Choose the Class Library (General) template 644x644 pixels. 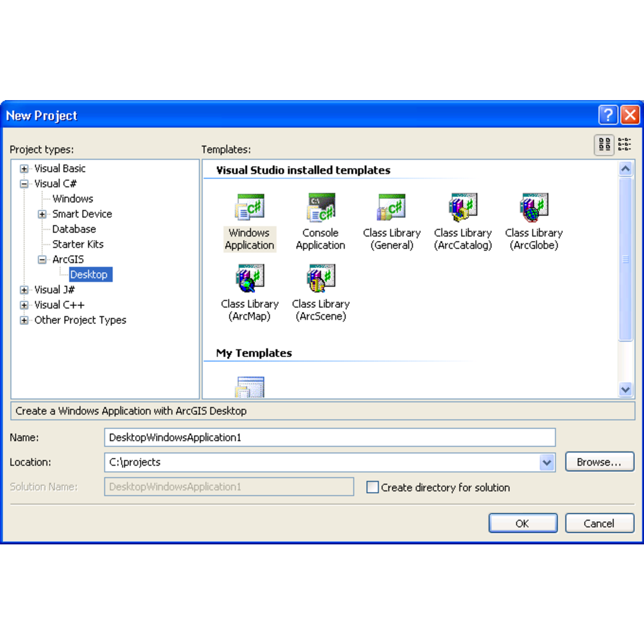tap(391, 207)
